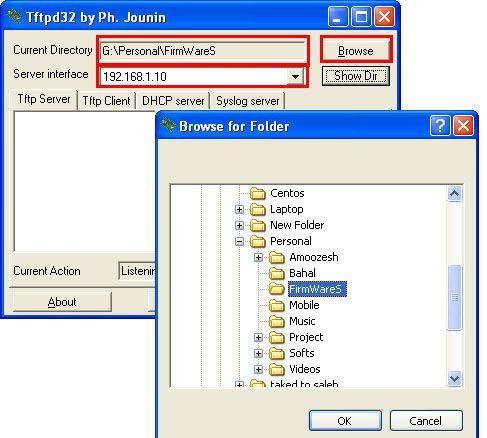Collapse the Personal folder node
Screen dimensions: 487x438
[x=239, y=241]
